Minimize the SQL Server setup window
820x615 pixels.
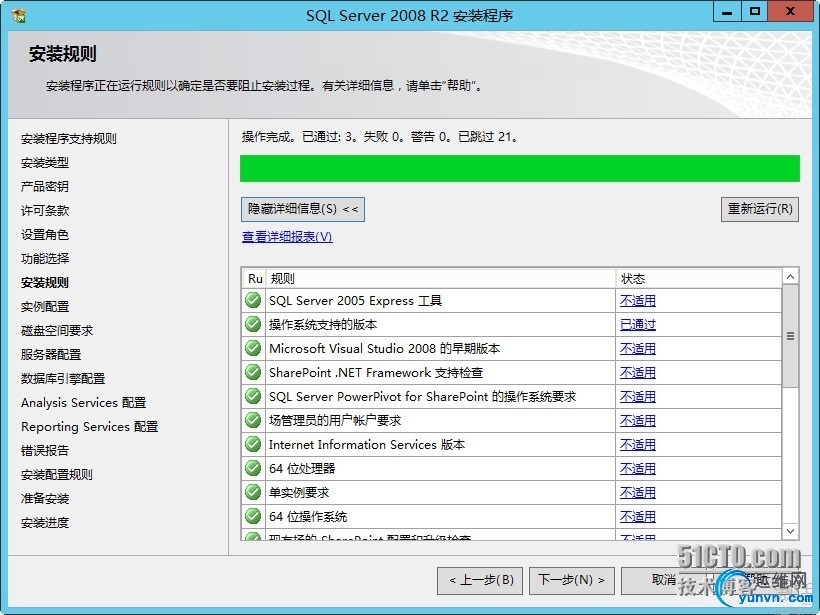727,12
